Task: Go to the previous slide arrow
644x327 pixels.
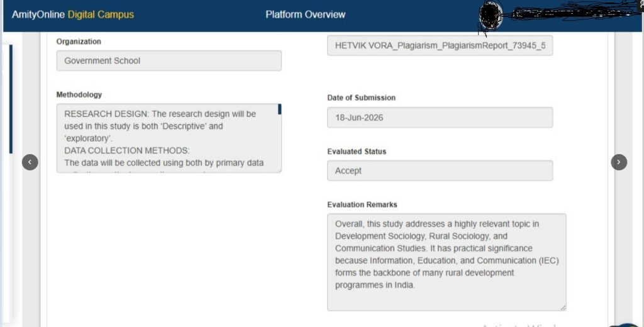Action: coord(30,162)
